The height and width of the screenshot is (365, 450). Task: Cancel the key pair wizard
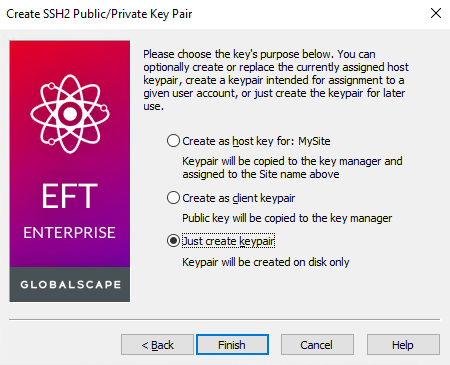317,345
